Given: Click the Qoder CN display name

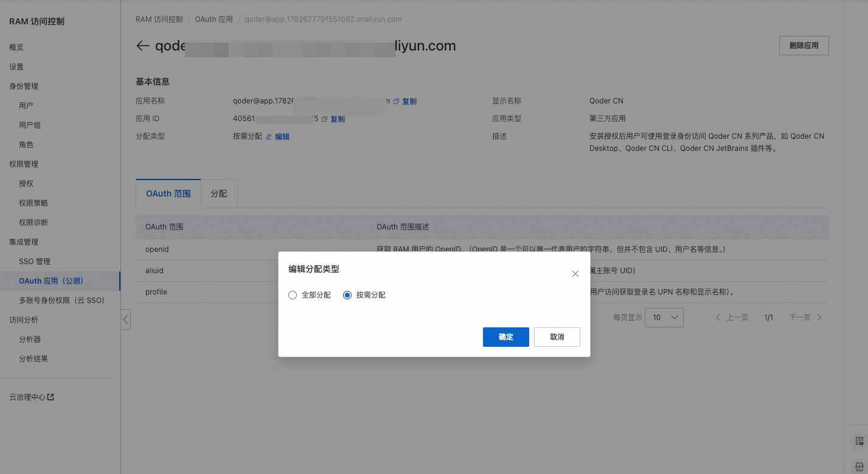Looking at the screenshot, I should pyautogui.click(x=606, y=101).
